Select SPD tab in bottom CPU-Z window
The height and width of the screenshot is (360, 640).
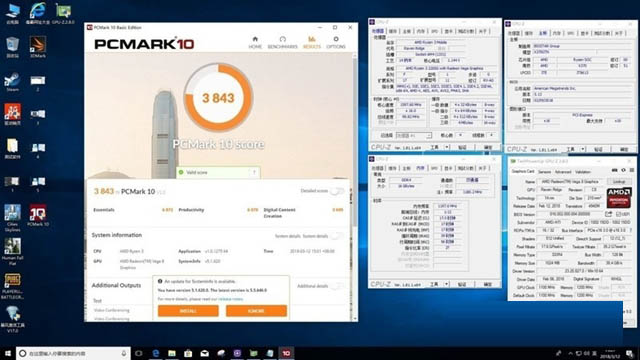coord(434,168)
